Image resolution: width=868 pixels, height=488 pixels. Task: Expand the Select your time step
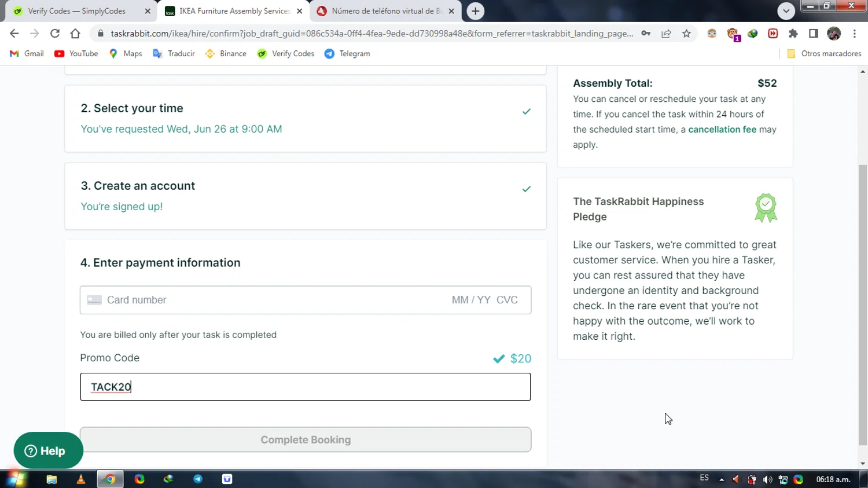coord(306,119)
